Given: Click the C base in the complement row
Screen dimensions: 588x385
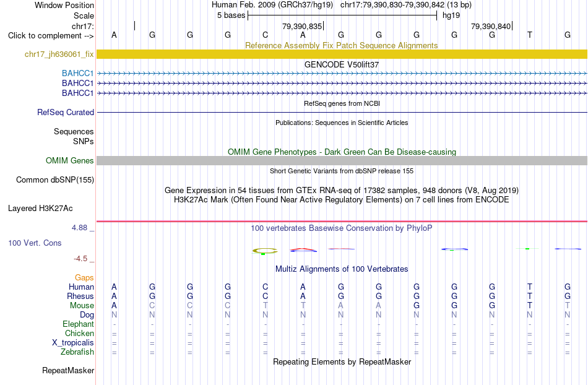Looking at the screenshot, I should [265, 35].
